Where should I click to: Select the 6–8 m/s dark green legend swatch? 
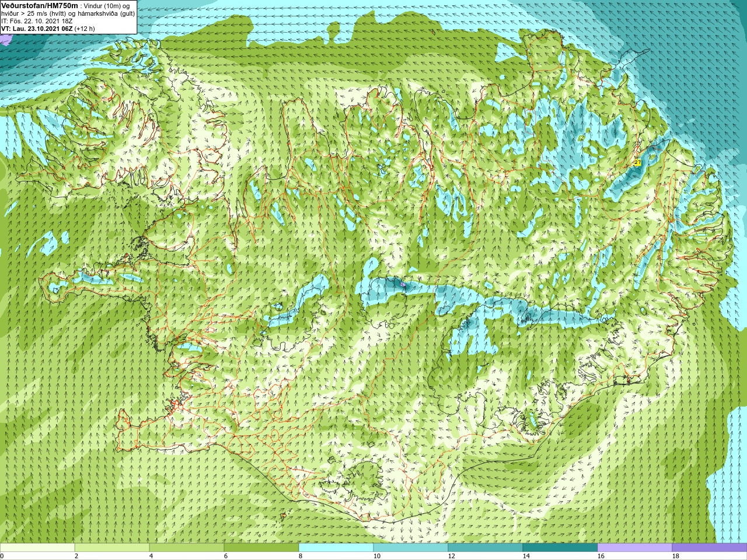click(261, 548)
